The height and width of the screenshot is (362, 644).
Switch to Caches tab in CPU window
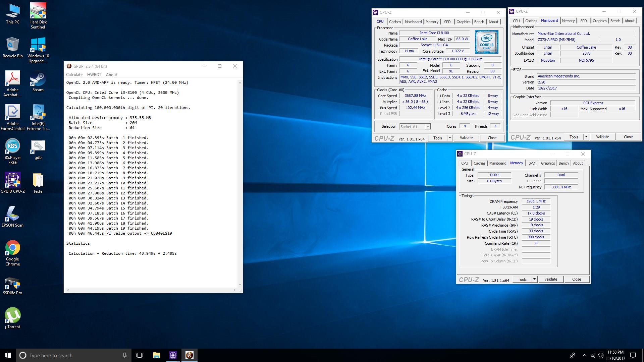click(x=395, y=22)
